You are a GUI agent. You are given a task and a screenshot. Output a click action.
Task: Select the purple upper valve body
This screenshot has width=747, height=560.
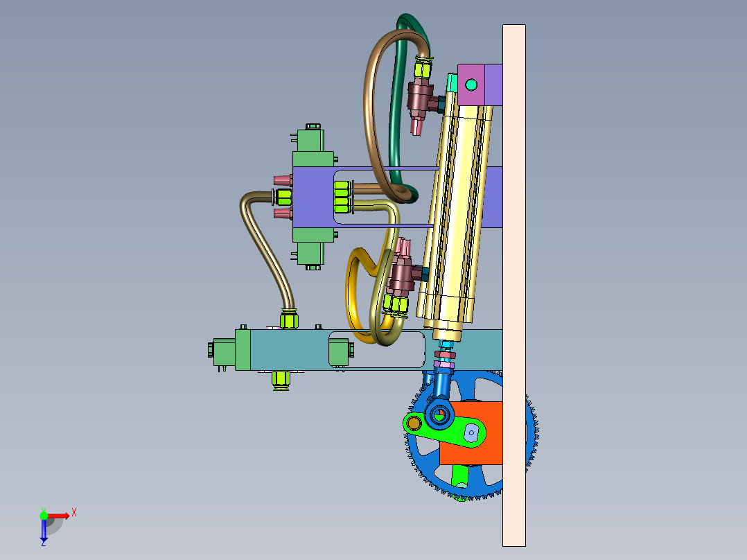313,197
